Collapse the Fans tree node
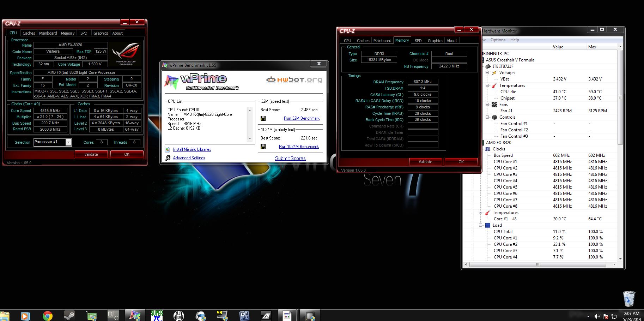Viewport: 644px width, 321px height. point(487,105)
